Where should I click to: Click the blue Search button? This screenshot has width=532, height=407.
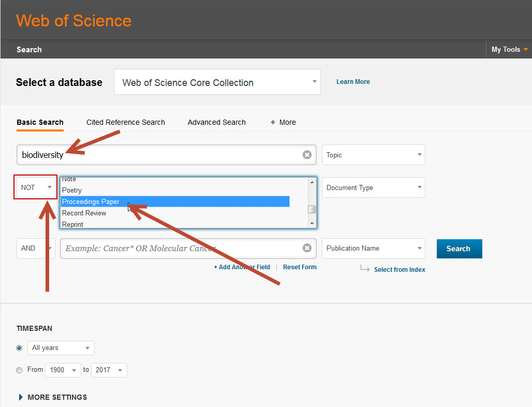[459, 249]
